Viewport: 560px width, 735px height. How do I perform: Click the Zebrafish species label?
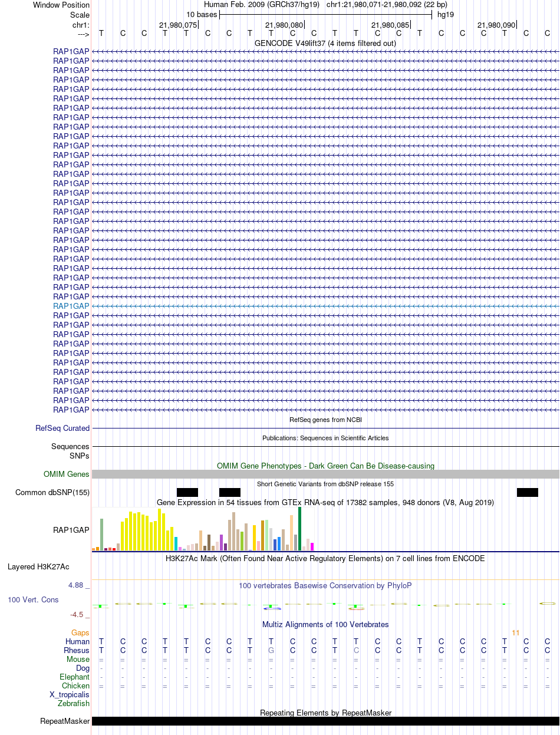coord(74,703)
